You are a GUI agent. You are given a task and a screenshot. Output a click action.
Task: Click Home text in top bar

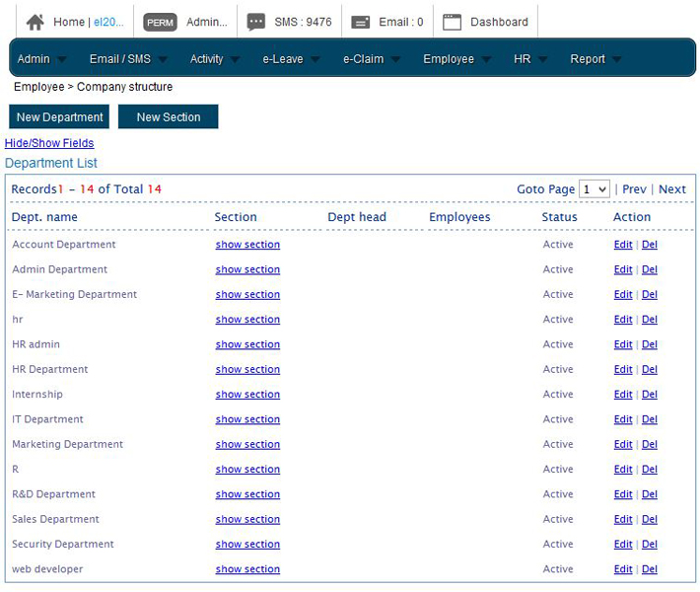[69, 22]
